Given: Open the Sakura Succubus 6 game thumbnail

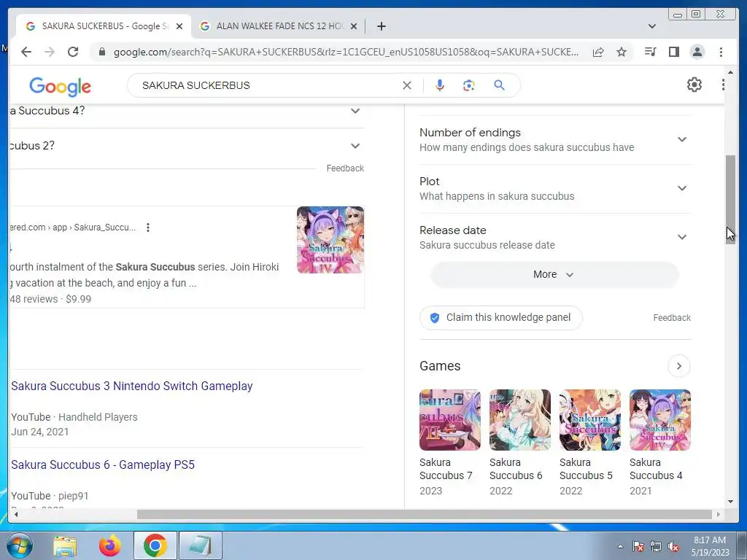Looking at the screenshot, I should 519,420.
